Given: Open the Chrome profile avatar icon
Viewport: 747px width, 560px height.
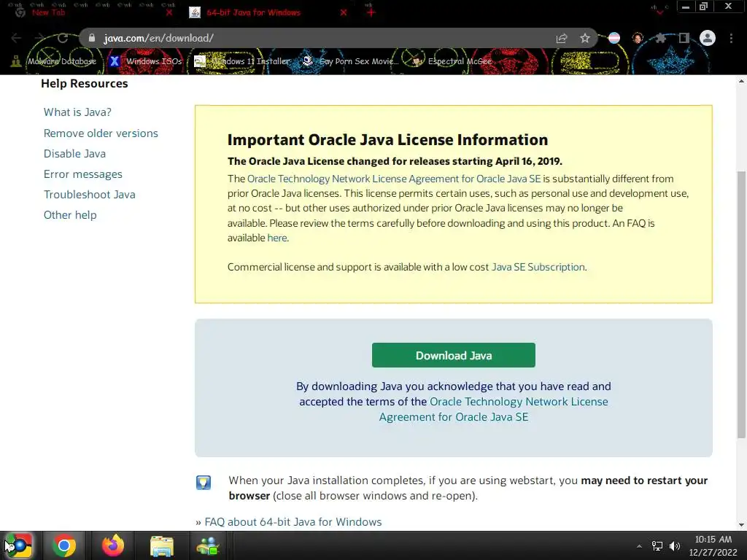Looking at the screenshot, I should tap(708, 38).
